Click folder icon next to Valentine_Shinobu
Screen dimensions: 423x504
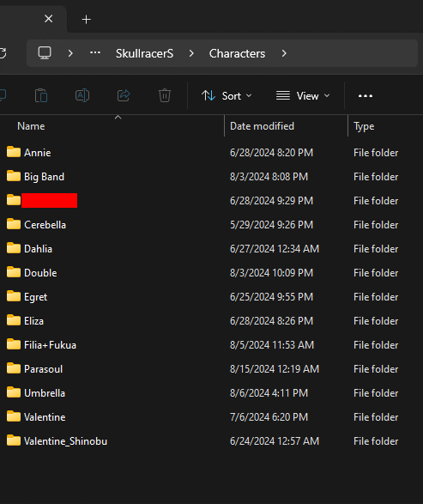click(x=14, y=440)
